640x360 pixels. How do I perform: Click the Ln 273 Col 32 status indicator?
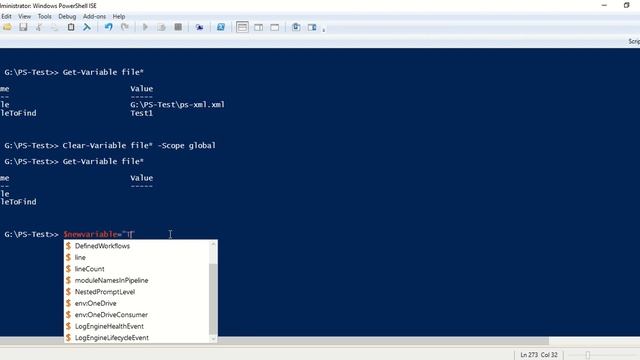pyautogui.click(x=539, y=355)
